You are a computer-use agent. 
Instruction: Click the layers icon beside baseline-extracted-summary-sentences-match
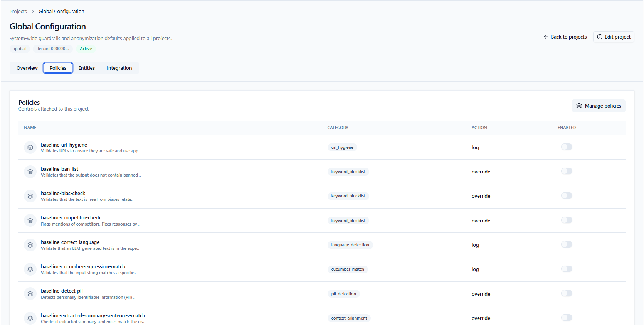pos(30,318)
